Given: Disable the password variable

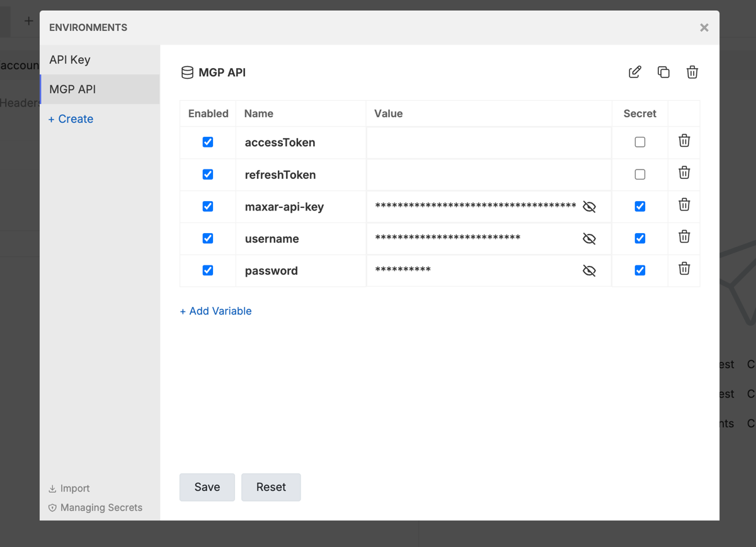Looking at the screenshot, I should pyautogui.click(x=208, y=270).
